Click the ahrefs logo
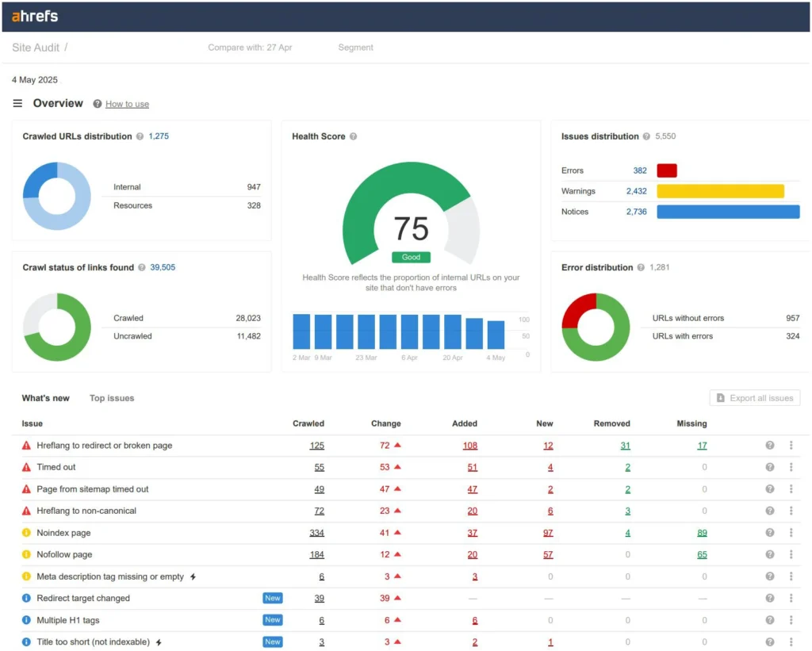 click(35, 16)
